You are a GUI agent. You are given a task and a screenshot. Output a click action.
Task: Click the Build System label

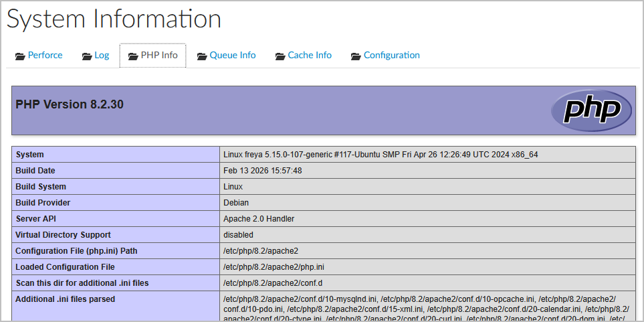coord(41,187)
